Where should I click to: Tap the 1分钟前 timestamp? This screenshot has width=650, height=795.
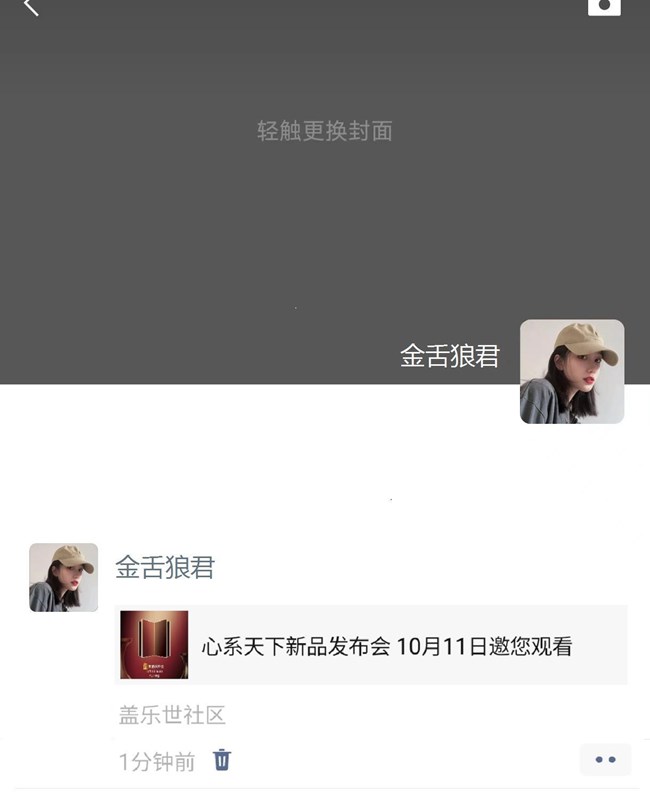click(x=157, y=762)
